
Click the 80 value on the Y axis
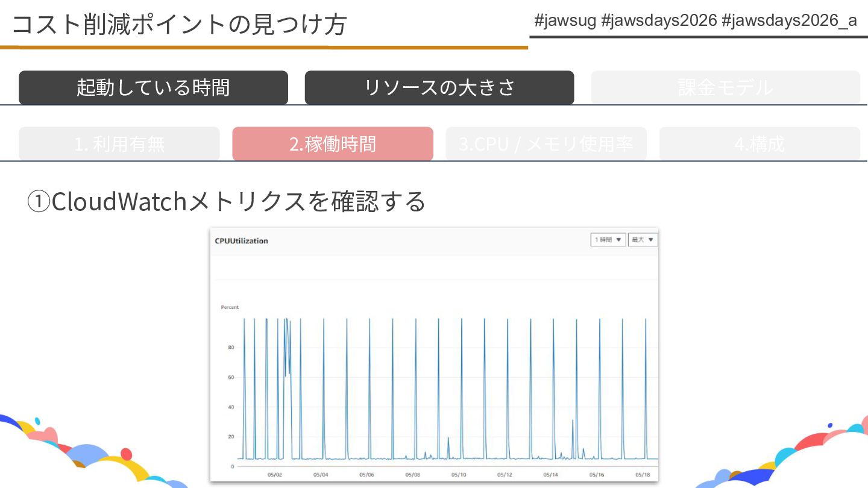coord(231,348)
